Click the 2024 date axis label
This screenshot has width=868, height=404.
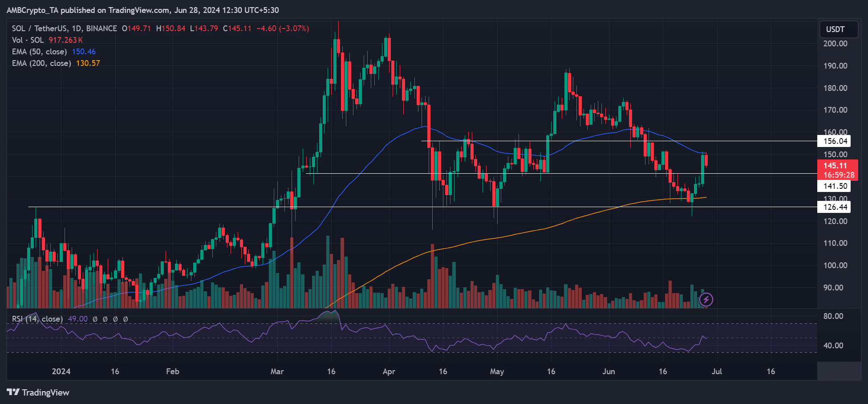point(61,371)
